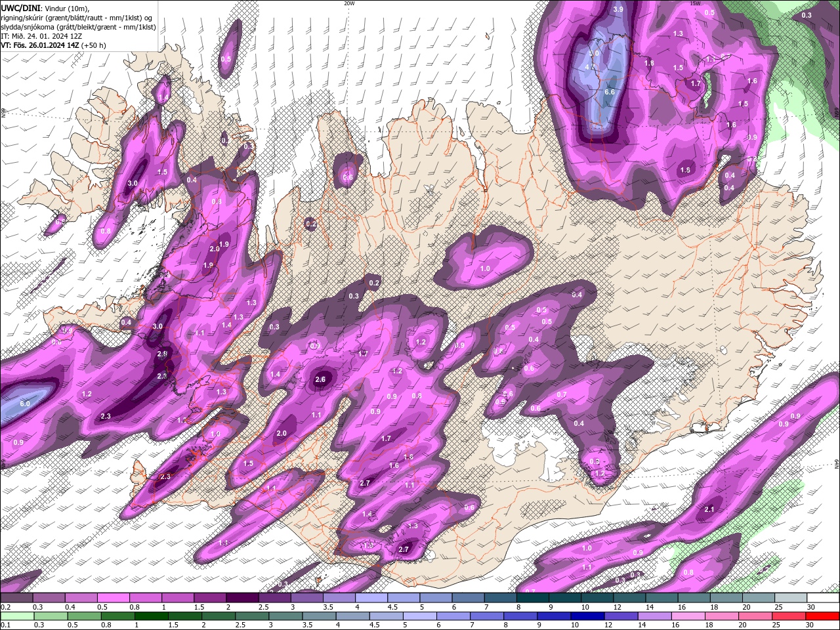This screenshot has height=630, width=840.
Task: Pick lower legend swatch between 3 and 3.5
Action: tap(286, 616)
